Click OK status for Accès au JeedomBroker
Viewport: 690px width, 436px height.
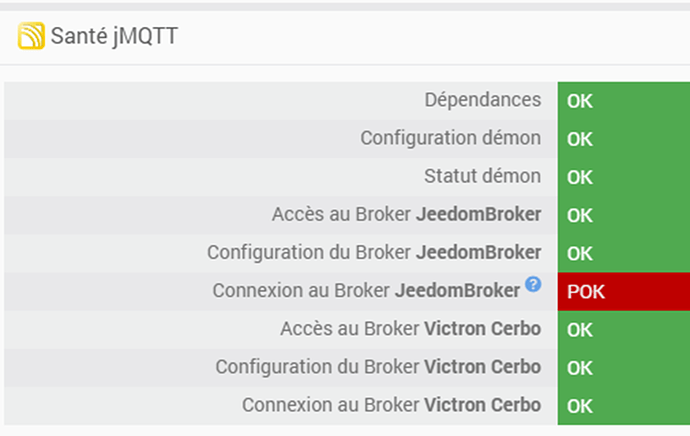pyautogui.click(x=580, y=215)
